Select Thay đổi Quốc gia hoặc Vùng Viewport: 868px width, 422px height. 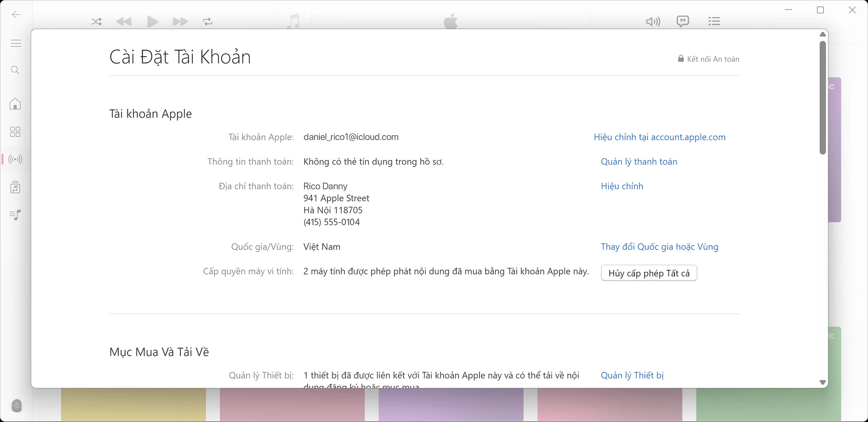coord(659,247)
